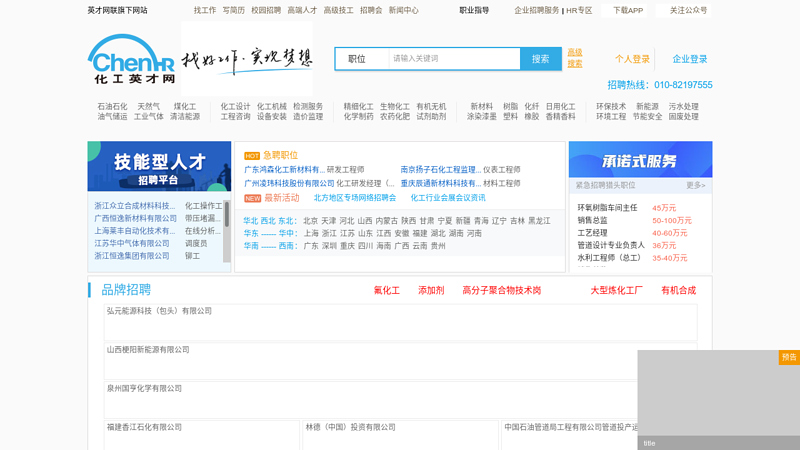
Task: Open 环氧树脂车间主任 position
Action: (607, 208)
